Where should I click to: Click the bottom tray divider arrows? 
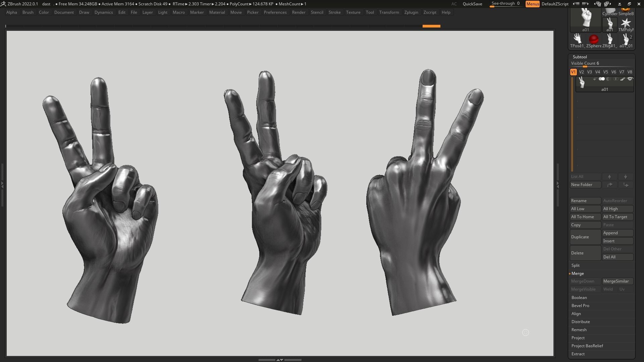click(280, 360)
